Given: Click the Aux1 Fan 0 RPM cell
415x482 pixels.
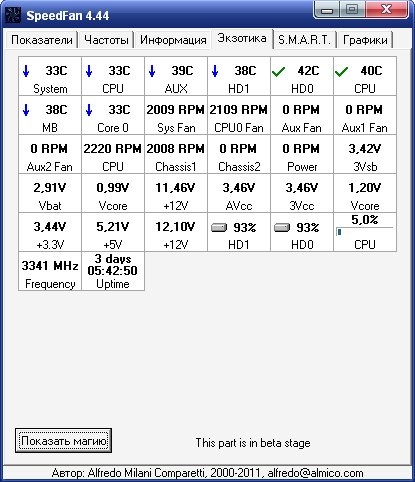Looking at the screenshot, I should click(x=365, y=115).
